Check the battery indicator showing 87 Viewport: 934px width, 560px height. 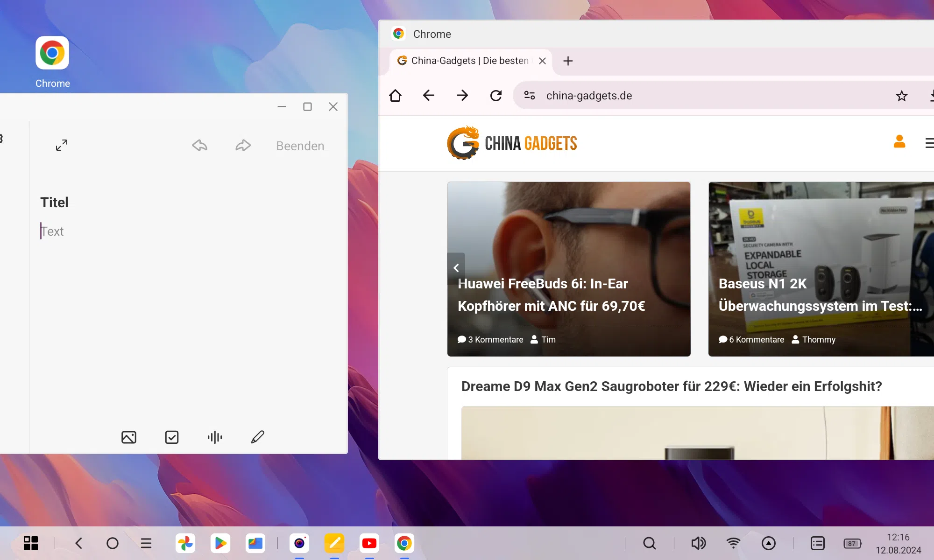852,544
